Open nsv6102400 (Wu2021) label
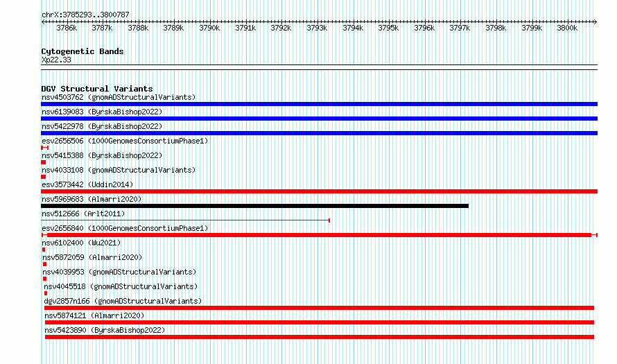Viewport: 617px width, 364px height. coord(81,243)
